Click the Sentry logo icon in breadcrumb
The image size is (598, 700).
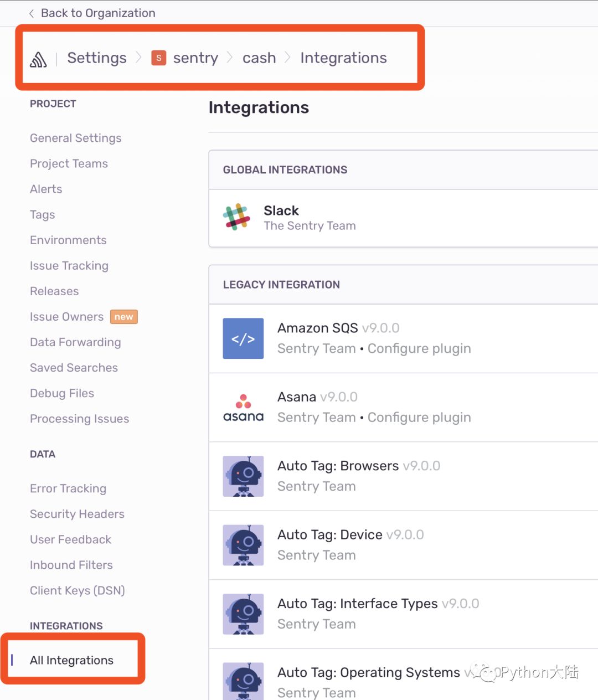click(38, 59)
